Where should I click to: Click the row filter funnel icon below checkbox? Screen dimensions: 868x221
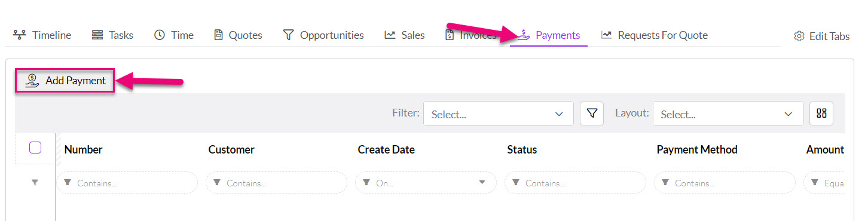(x=35, y=183)
